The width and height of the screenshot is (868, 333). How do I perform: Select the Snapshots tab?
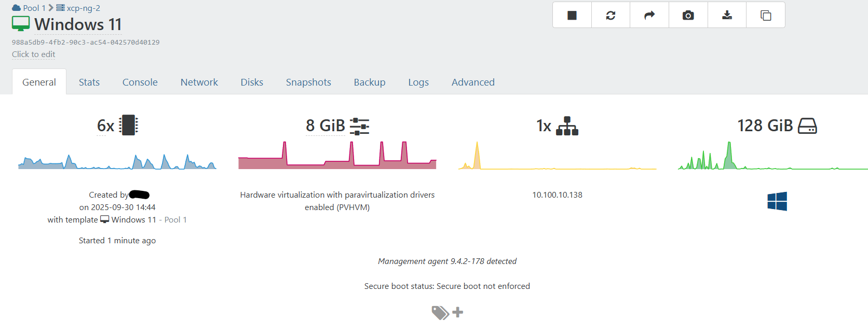click(x=308, y=82)
